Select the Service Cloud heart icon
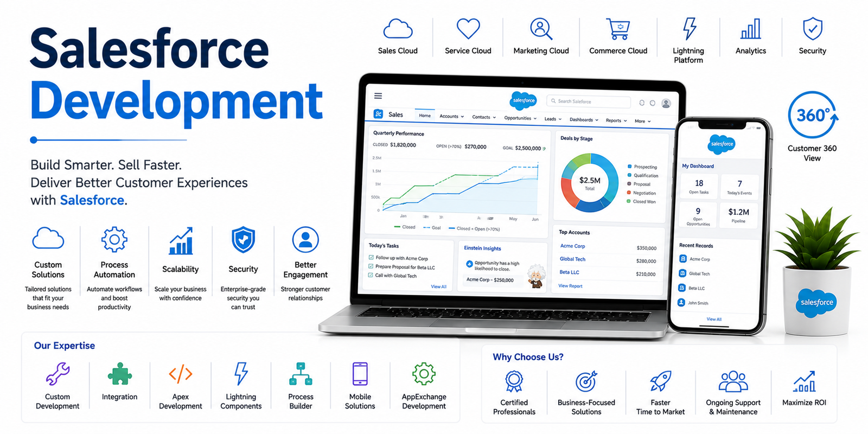This screenshot has width=868, height=434. click(x=468, y=29)
